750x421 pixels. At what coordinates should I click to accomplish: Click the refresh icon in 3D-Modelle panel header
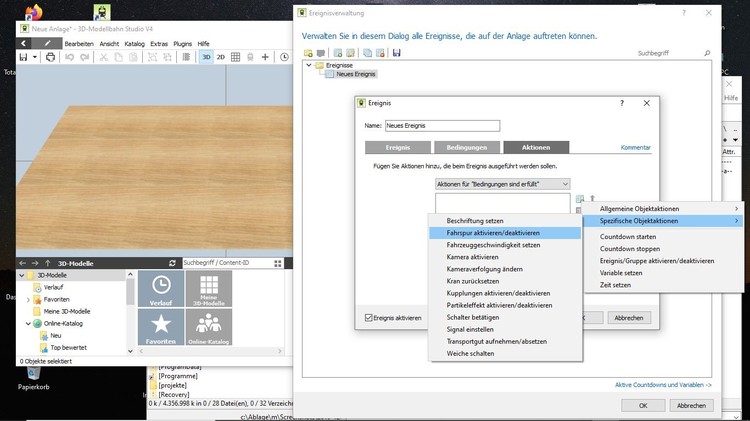click(172, 263)
